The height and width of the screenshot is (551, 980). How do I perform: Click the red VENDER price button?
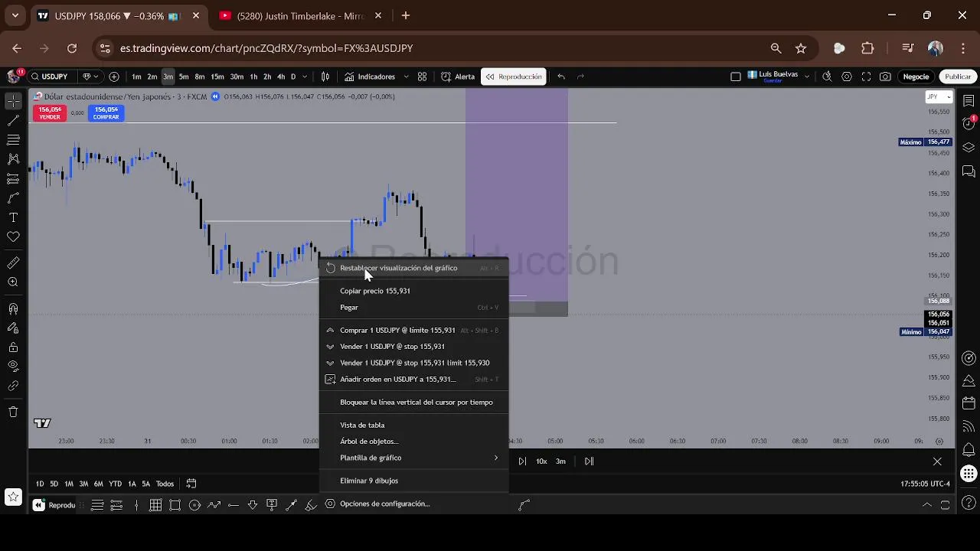(x=49, y=113)
